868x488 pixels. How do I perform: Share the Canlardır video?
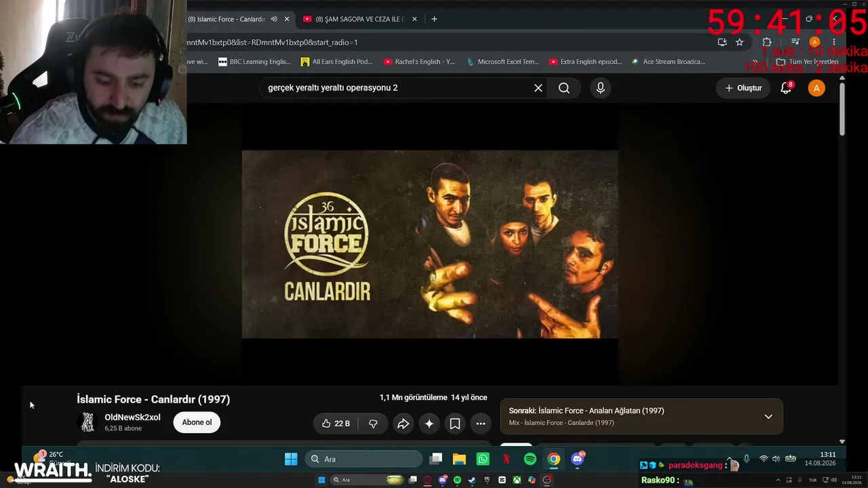click(403, 424)
